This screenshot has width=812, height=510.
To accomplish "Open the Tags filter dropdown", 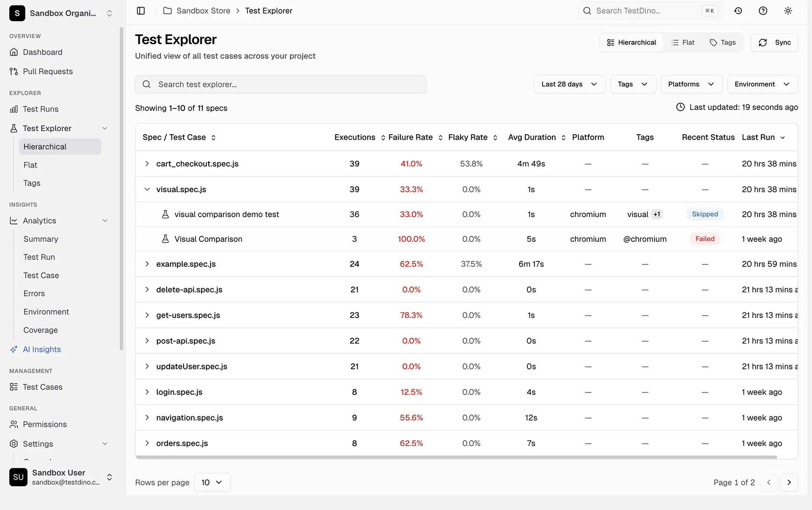I will (633, 84).
